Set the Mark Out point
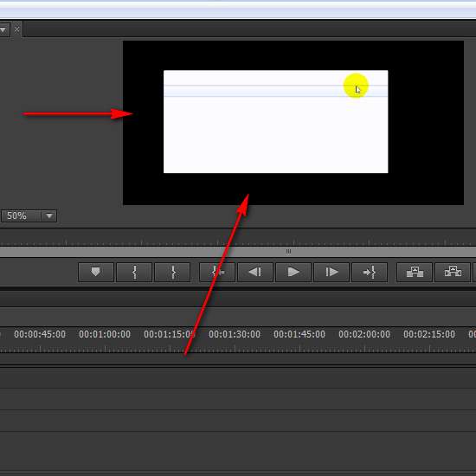 [172, 272]
